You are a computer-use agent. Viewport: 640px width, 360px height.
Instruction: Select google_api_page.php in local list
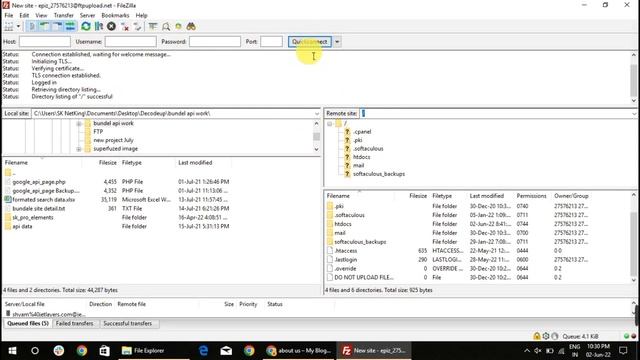tap(39, 182)
